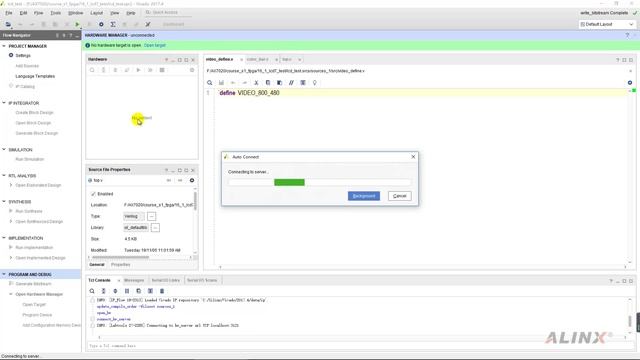Click Cancel in the Auto Connect dialog

point(400,196)
